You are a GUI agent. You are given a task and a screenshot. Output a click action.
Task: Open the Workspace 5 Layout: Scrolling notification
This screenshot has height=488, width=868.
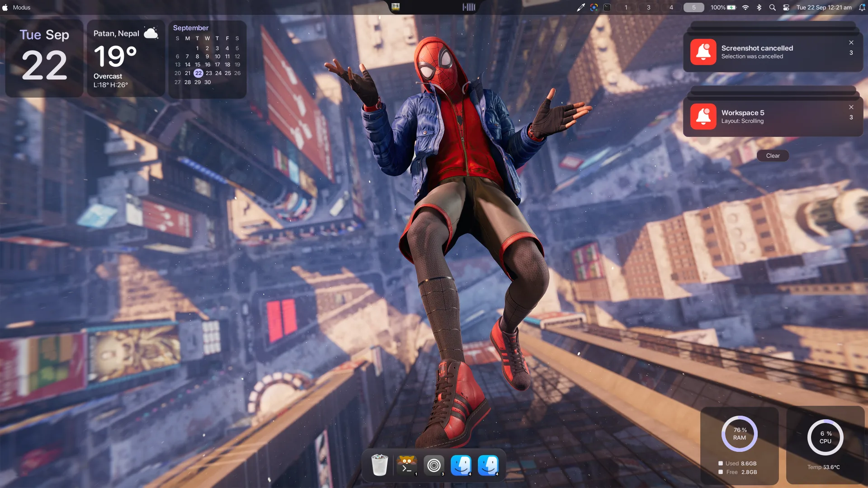773,117
